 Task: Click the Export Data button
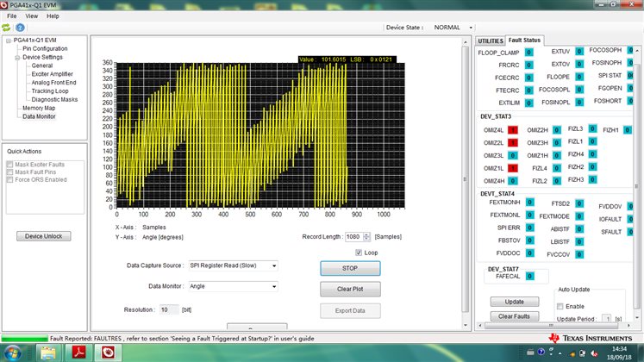[x=350, y=310]
